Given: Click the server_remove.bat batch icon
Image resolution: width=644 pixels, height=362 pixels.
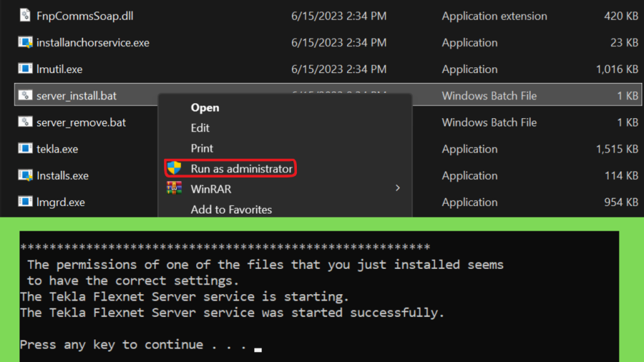Looking at the screenshot, I should pos(25,122).
